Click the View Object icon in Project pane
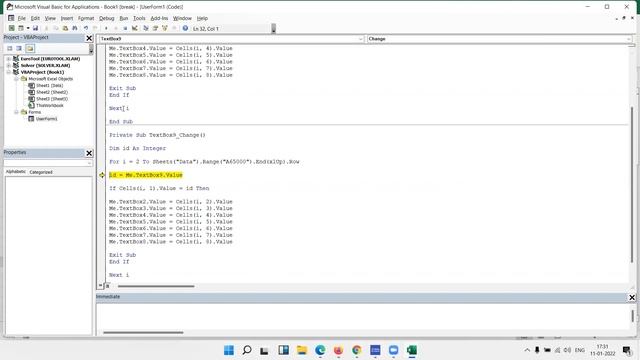 pos(19,48)
